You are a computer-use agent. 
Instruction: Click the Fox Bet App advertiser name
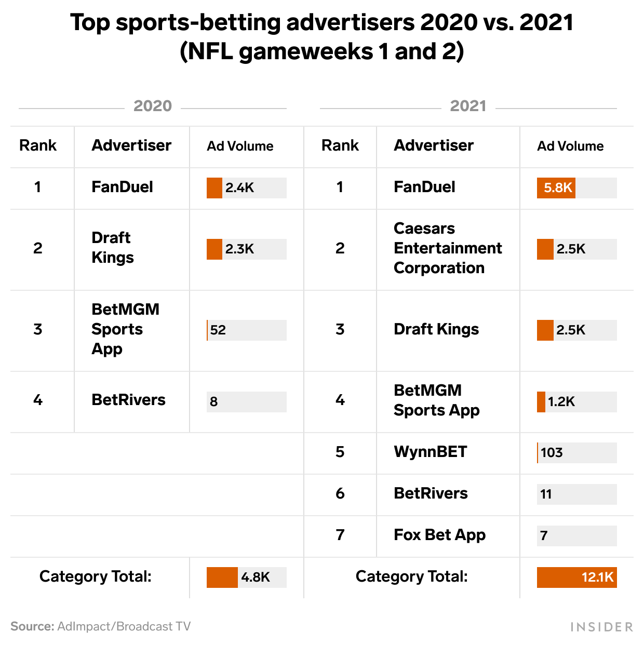[x=440, y=535]
